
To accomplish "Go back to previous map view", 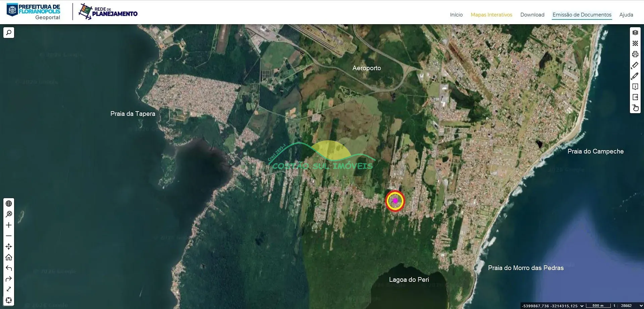I will tap(9, 268).
